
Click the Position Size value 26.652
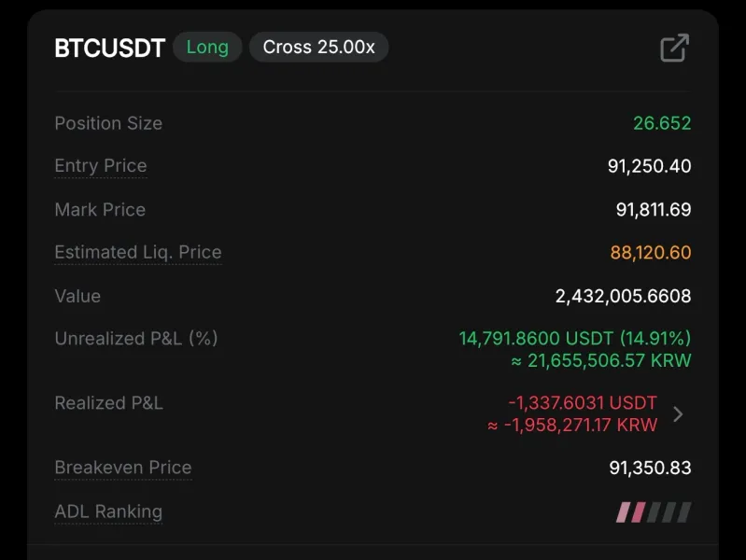point(662,123)
